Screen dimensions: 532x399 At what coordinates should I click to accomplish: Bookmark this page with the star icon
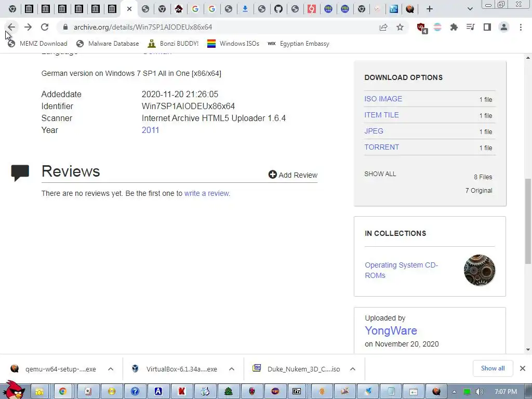point(400,27)
